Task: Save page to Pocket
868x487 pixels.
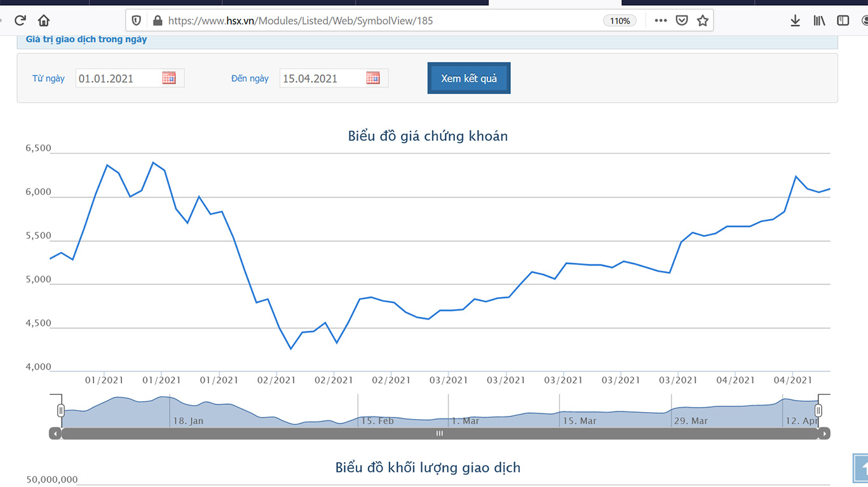Action: coord(681,20)
